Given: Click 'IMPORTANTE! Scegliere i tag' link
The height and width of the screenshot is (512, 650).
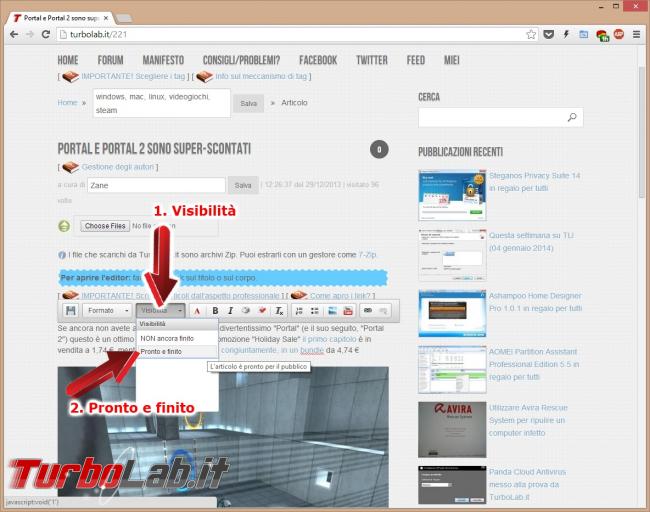Looking at the screenshot, I should point(133,76).
